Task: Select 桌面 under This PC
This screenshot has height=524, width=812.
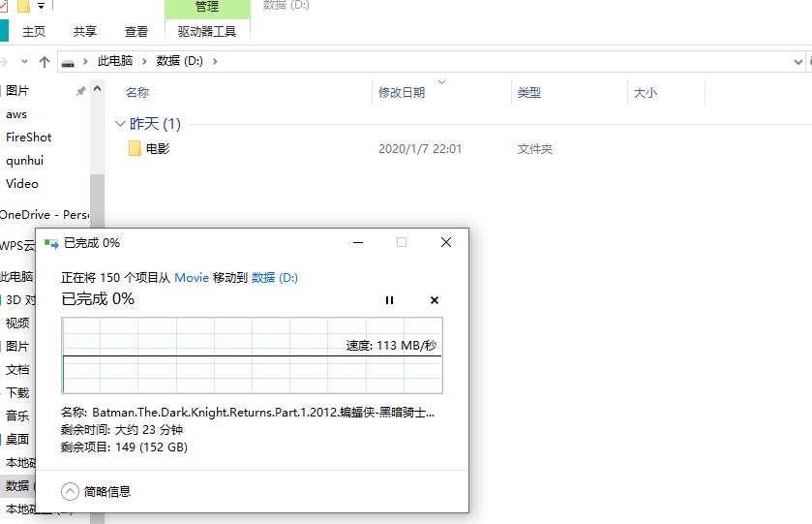Action: point(17,439)
